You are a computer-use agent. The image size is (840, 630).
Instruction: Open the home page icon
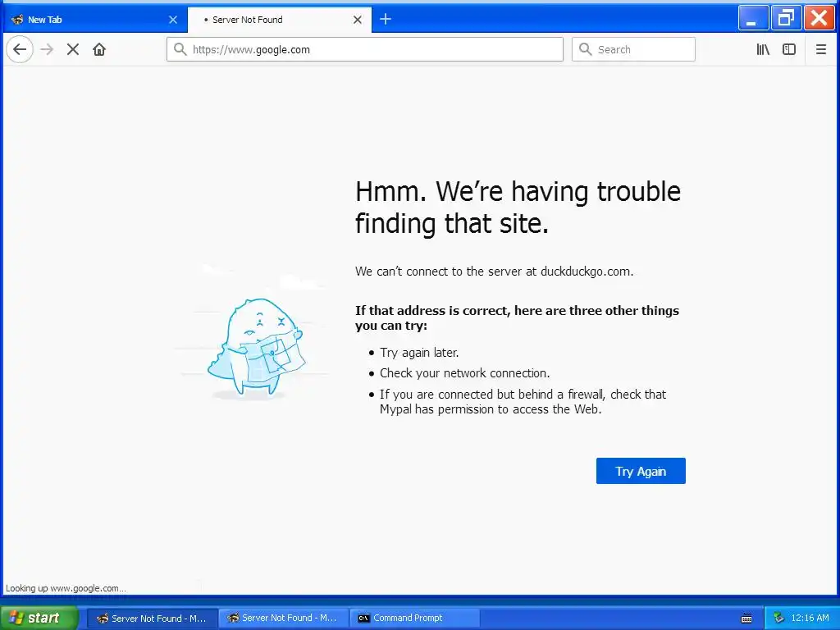[99, 49]
